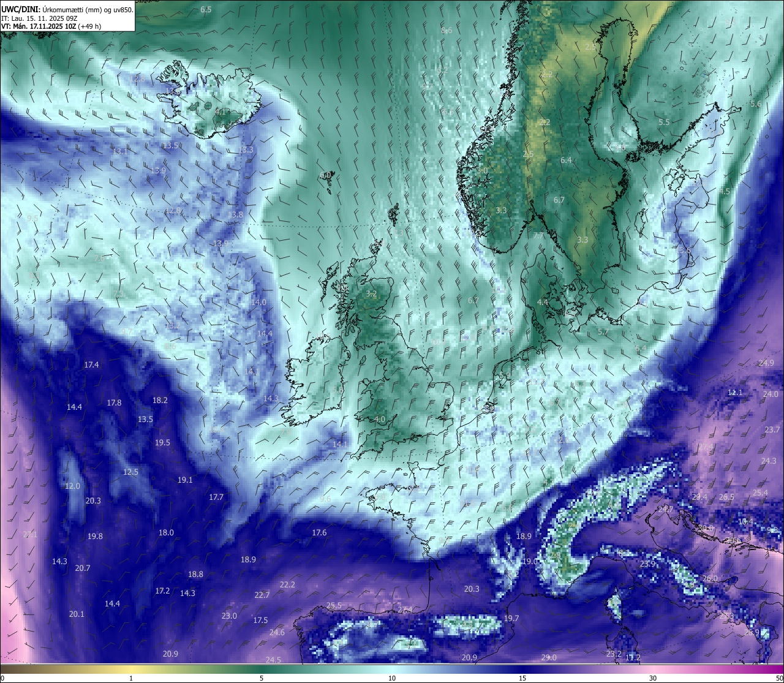The height and width of the screenshot is (683, 784).
Task: Click the 24.3 value at the right edge
Action: (x=769, y=461)
